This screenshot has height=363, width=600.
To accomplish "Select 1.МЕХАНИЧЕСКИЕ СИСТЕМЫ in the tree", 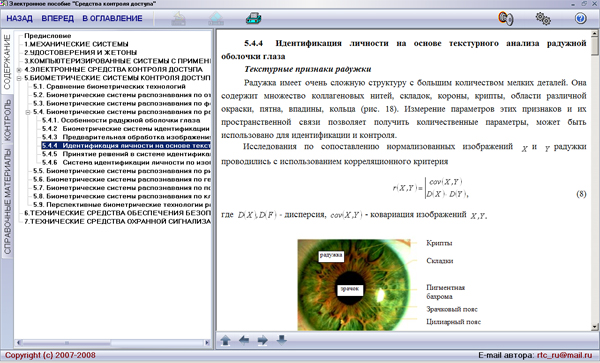I will [x=76, y=44].
